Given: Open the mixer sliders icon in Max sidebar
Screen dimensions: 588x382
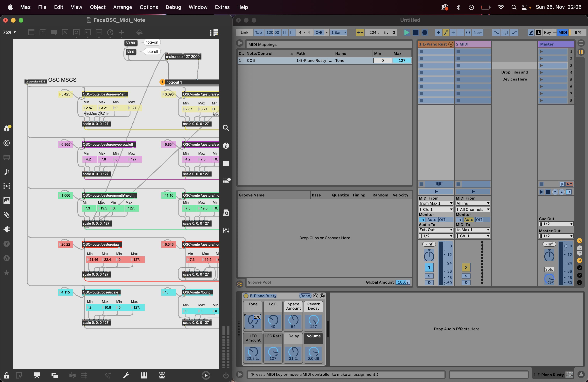Looking at the screenshot, I should pyautogui.click(x=226, y=230).
